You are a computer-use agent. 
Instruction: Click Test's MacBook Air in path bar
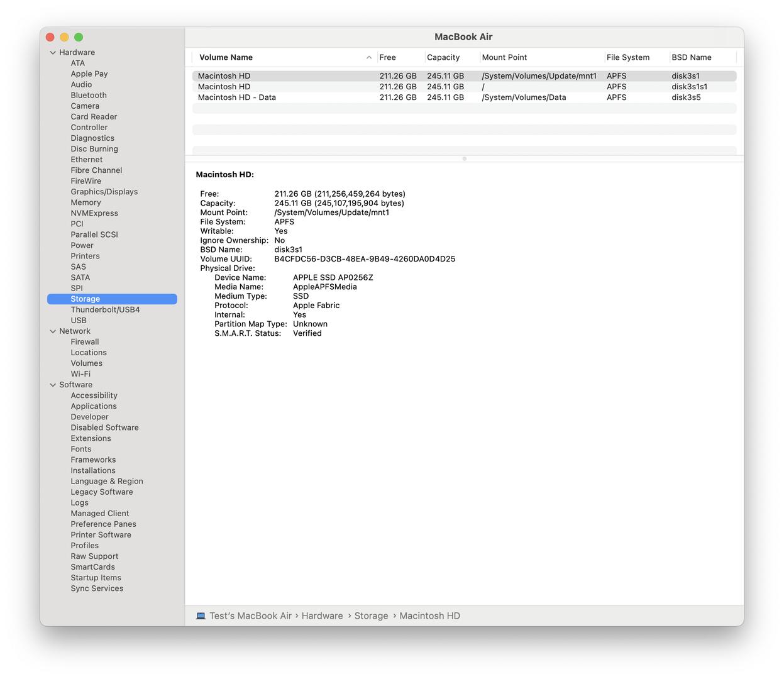click(x=250, y=616)
